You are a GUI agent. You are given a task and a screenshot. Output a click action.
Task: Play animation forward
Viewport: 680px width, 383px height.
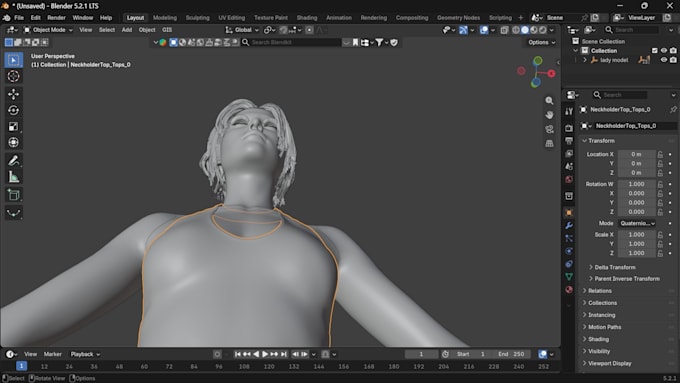265,354
